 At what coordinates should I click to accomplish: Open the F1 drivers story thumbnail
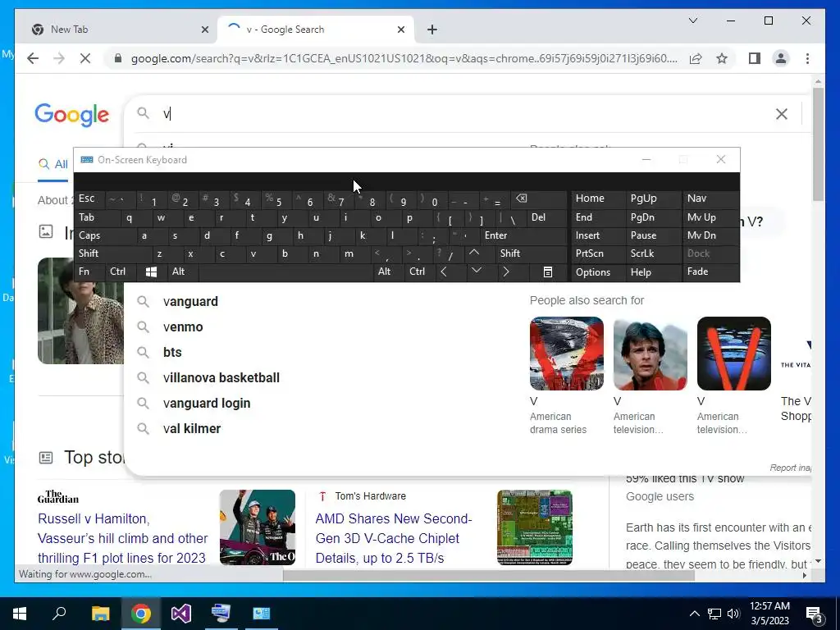257,527
